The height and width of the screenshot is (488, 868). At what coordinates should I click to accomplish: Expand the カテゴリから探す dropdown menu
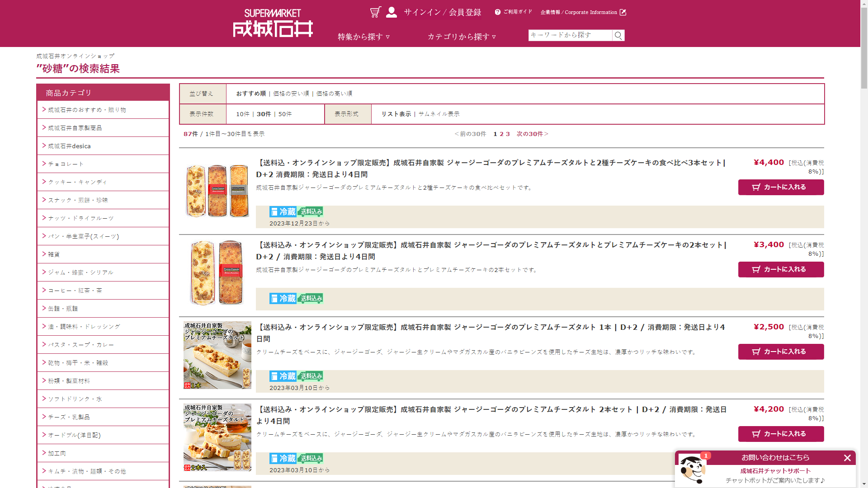[462, 37]
